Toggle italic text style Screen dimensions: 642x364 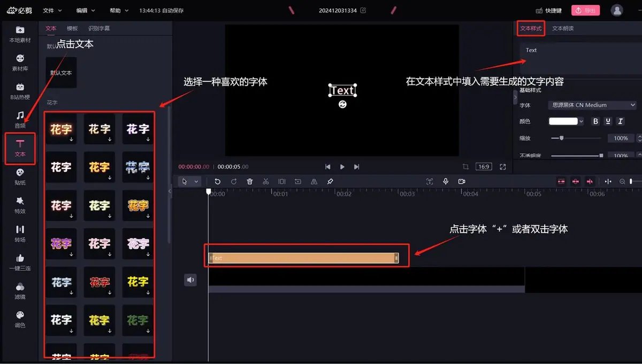pyautogui.click(x=621, y=121)
